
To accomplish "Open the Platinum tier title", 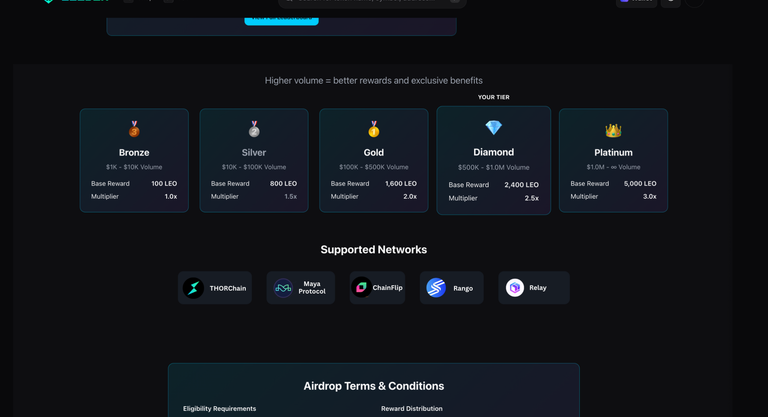I will [x=613, y=152].
